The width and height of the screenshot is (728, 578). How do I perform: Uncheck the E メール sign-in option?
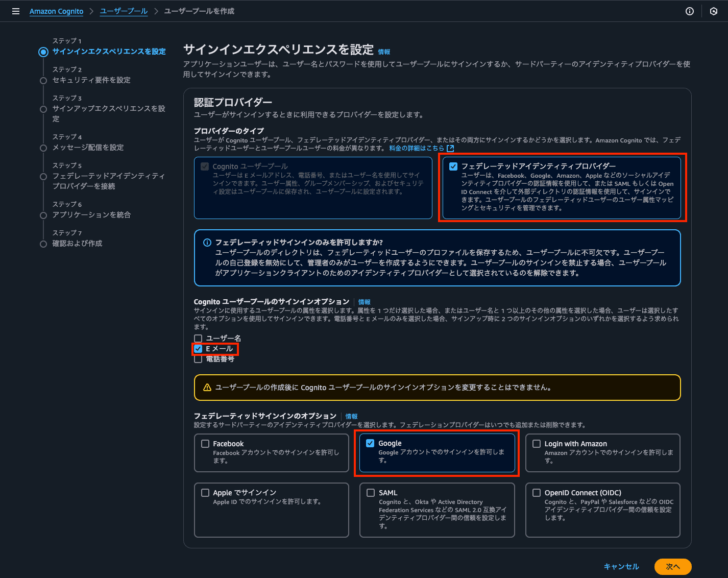(198, 349)
